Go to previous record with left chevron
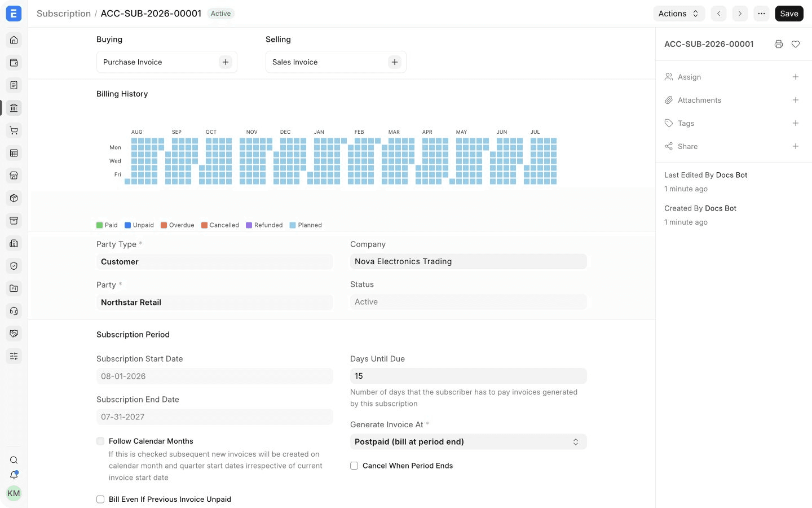 pyautogui.click(x=718, y=14)
